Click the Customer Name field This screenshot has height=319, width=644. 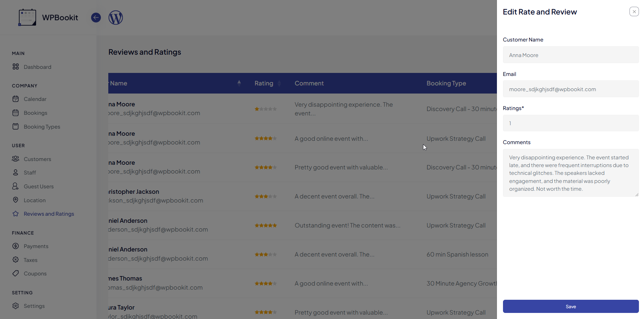pyautogui.click(x=570, y=55)
